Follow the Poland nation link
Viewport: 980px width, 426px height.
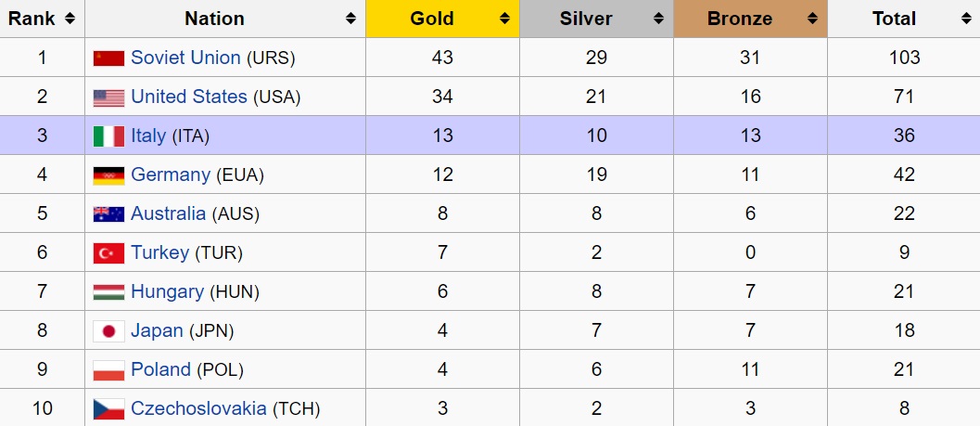[x=160, y=369]
